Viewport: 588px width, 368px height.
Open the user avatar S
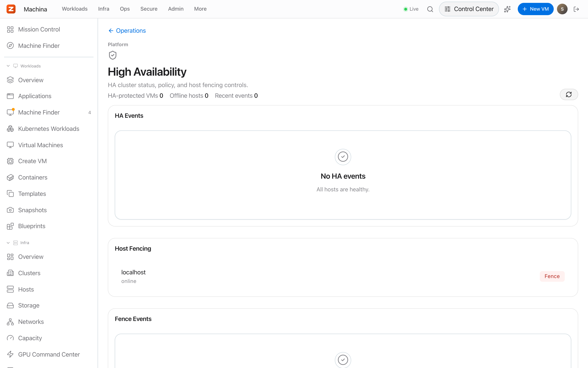coord(562,9)
